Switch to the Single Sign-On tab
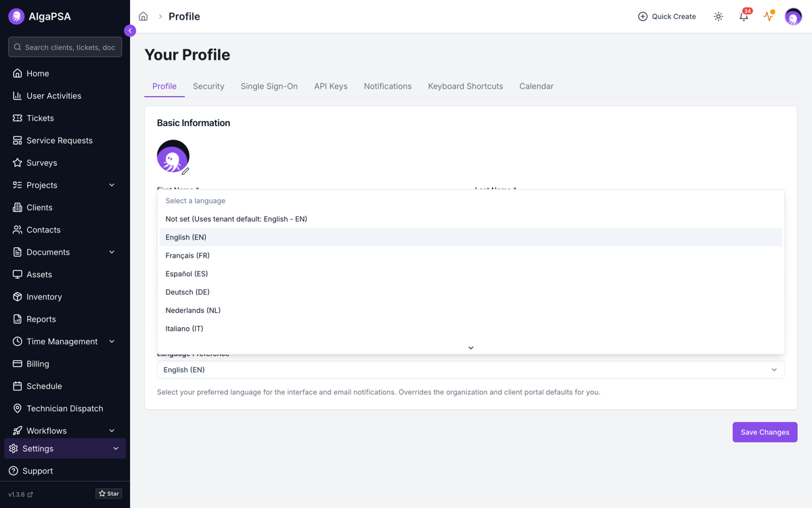This screenshot has height=508, width=812. (x=269, y=86)
